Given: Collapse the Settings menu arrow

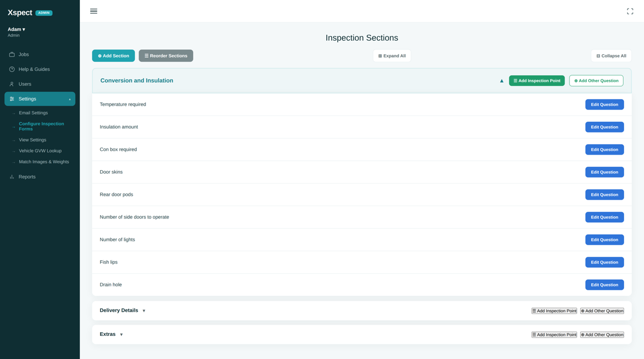Looking at the screenshot, I should tap(70, 99).
